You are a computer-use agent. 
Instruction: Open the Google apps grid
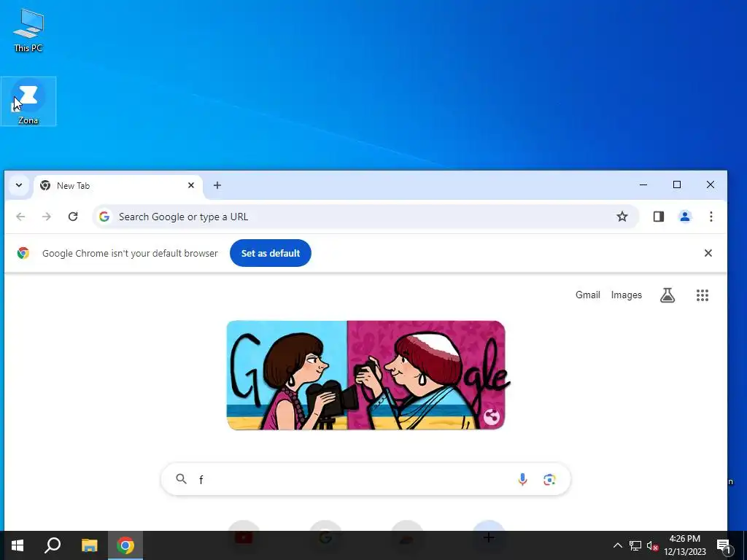click(703, 295)
